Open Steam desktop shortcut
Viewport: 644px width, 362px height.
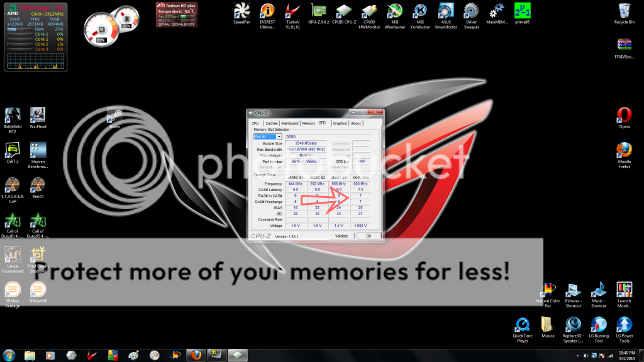coord(114,119)
